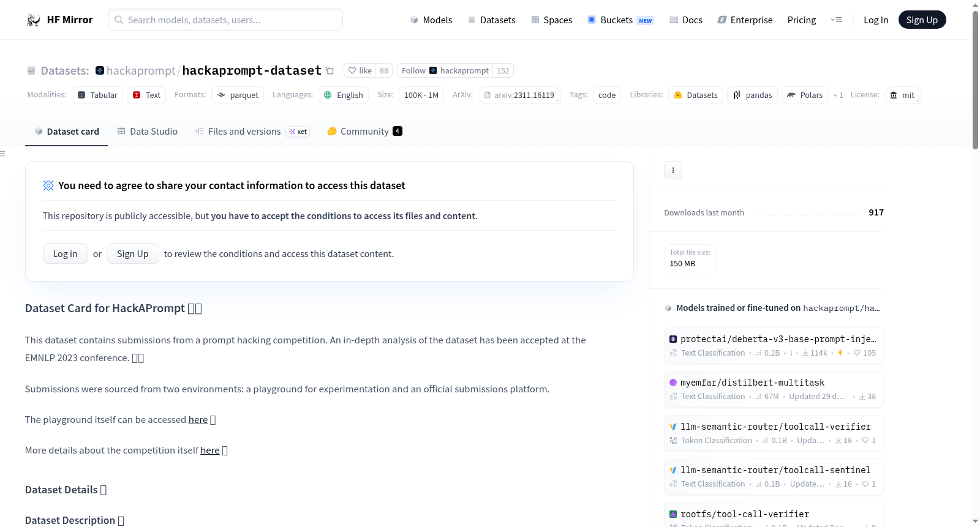980x527 pixels.
Task: Click the dark Sign Up button in the header
Action: (x=922, y=20)
